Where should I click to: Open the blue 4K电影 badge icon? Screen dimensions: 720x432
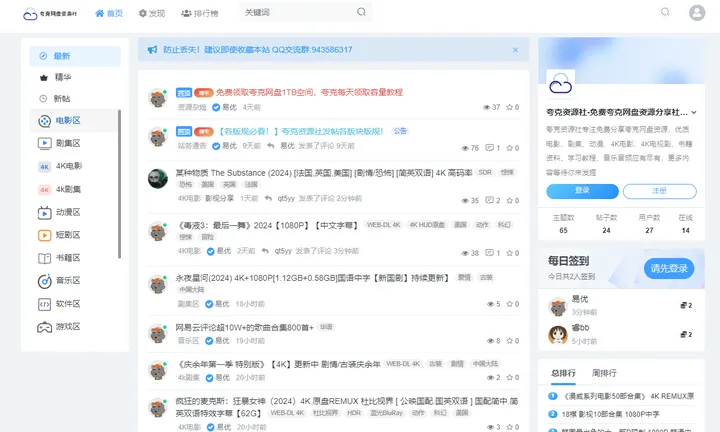point(44,167)
